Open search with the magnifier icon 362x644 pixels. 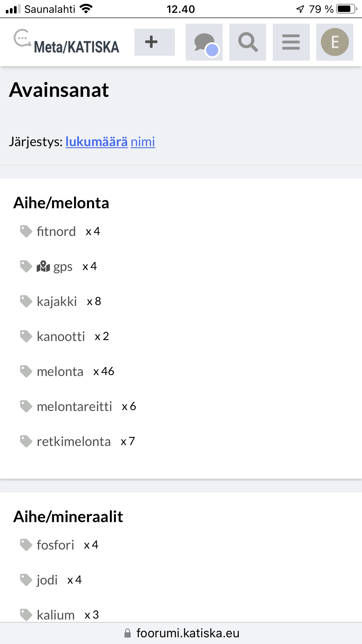(x=247, y=42)
